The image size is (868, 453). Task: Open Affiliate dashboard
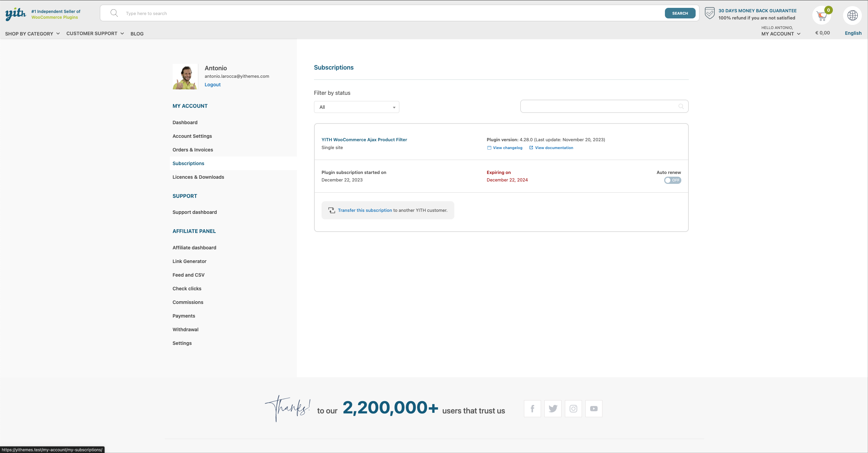pos(194,248)
